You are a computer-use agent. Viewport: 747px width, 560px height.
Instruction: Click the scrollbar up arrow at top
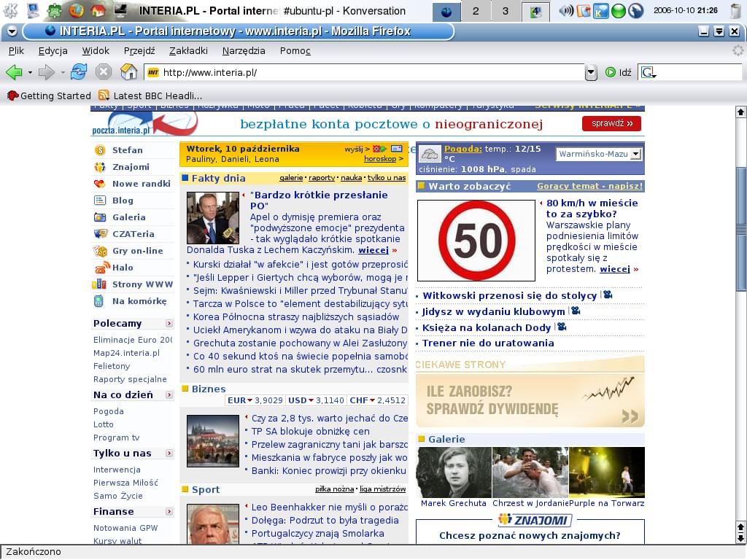[741, 112]
